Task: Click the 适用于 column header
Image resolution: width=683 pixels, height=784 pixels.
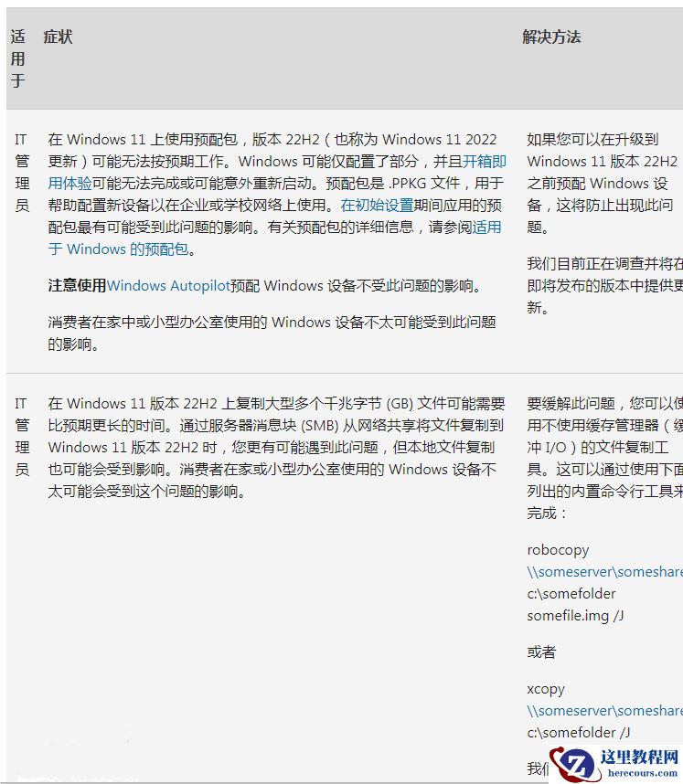Action: 18,59
